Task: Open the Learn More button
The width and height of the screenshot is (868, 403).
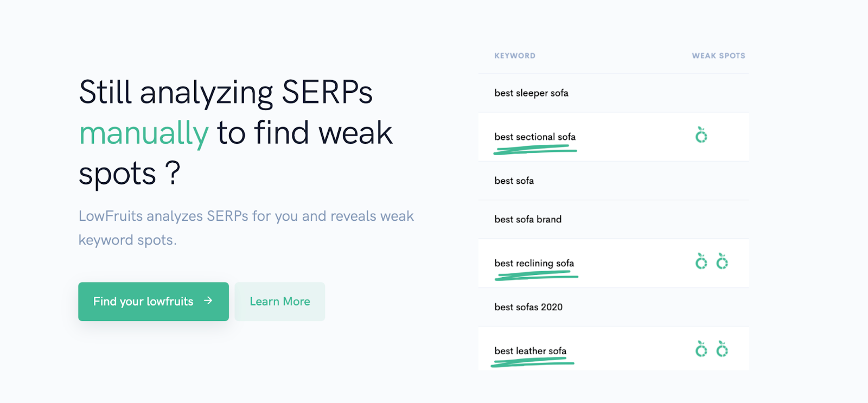Action: coord(280,302)
